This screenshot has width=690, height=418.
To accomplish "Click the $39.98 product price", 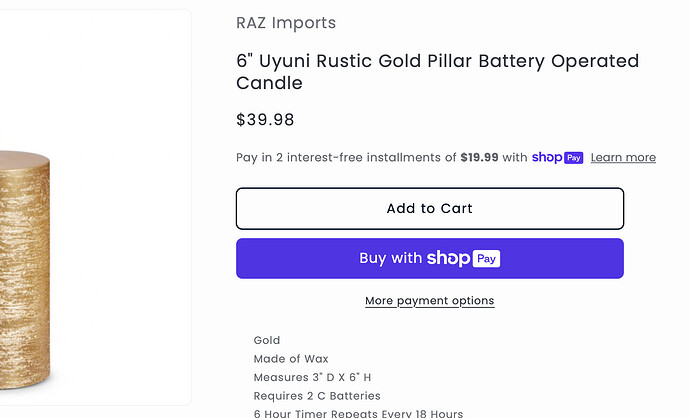I will point(265,120).
